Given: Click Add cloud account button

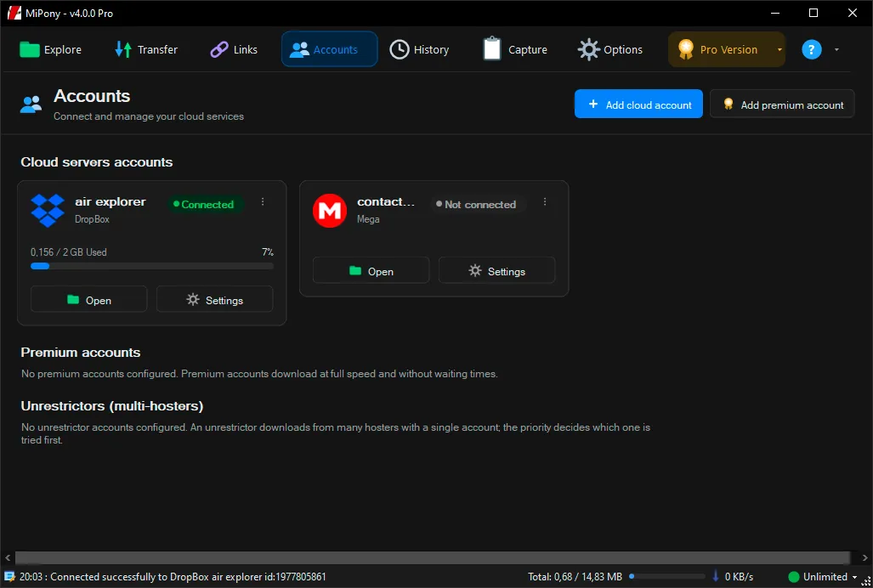Looking at the screenshot, I should [x=638, y=104].
